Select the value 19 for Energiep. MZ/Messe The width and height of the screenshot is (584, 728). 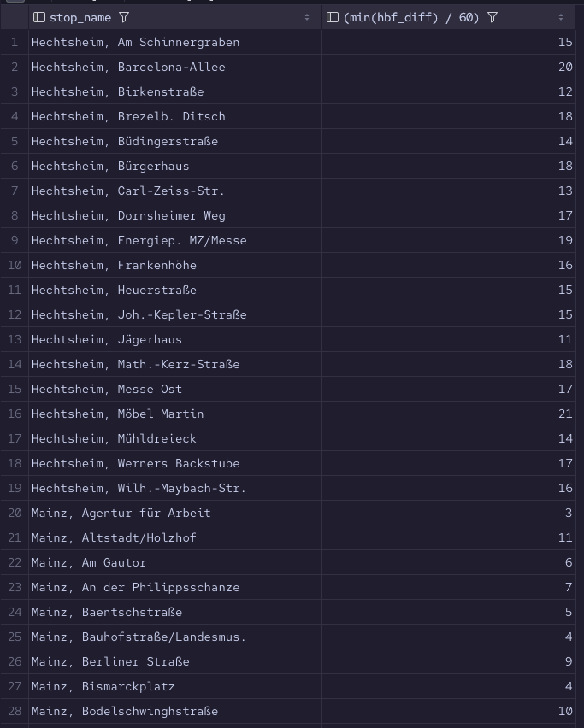pos(564,240)
